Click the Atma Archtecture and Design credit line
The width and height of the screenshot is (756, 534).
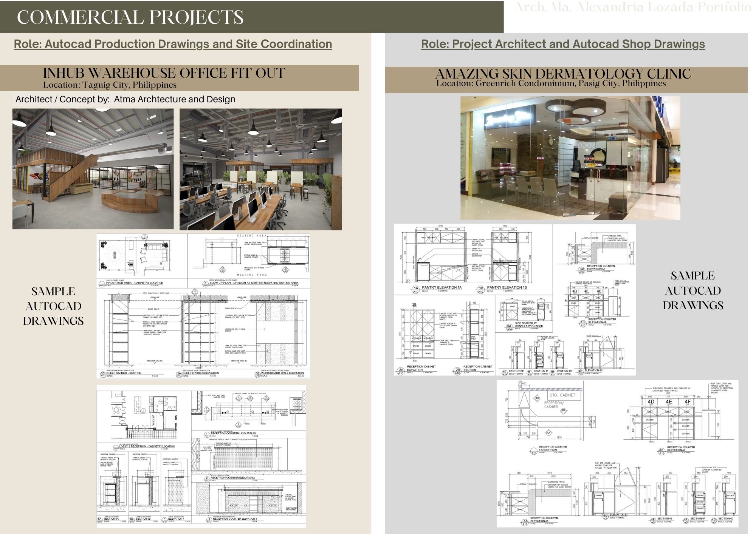tap(125, 99)
